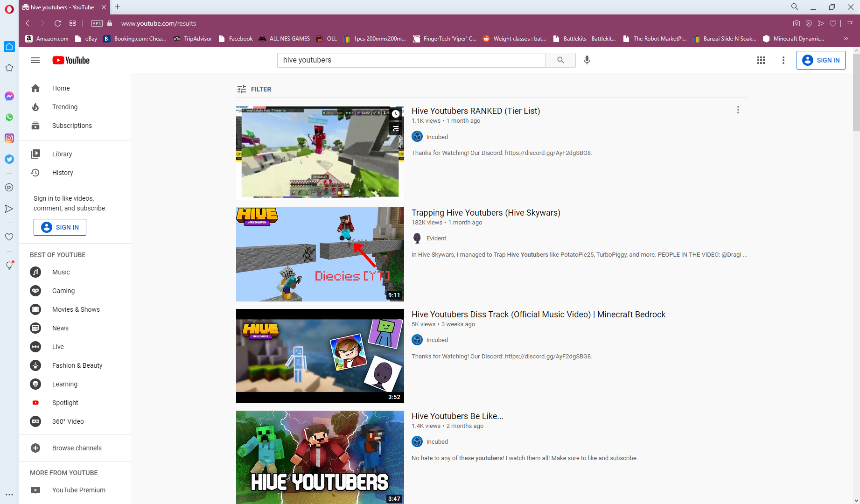Open Library in the sidebar

pos(75,154)
